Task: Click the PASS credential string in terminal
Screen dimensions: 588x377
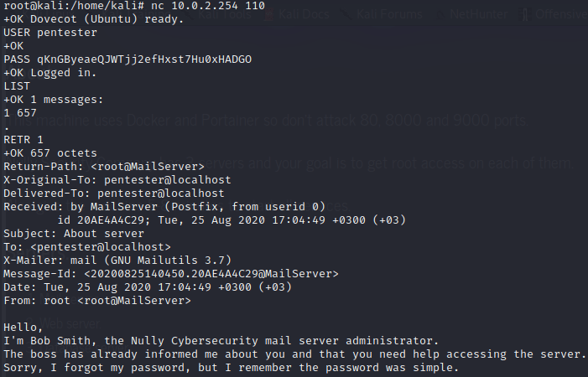Action: tap(144, 59)
